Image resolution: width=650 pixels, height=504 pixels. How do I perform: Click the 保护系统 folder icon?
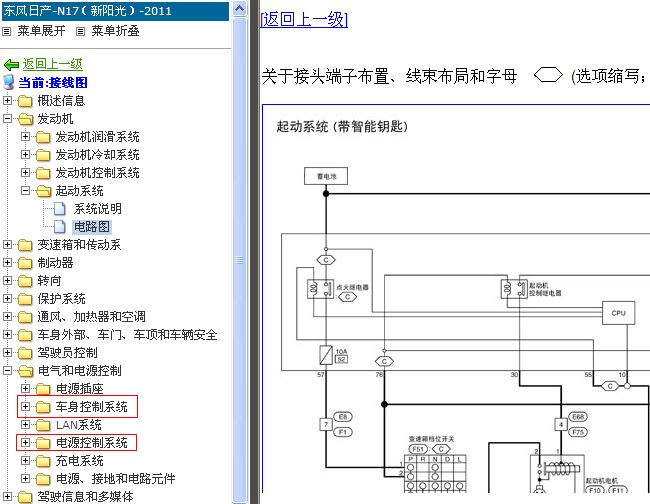click(x=25, y=299)
